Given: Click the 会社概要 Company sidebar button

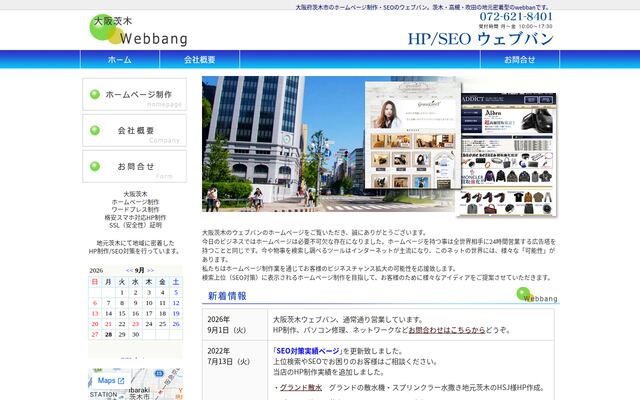Looking at the screenshot, I should pyautogui.click(x=134, y=130).
